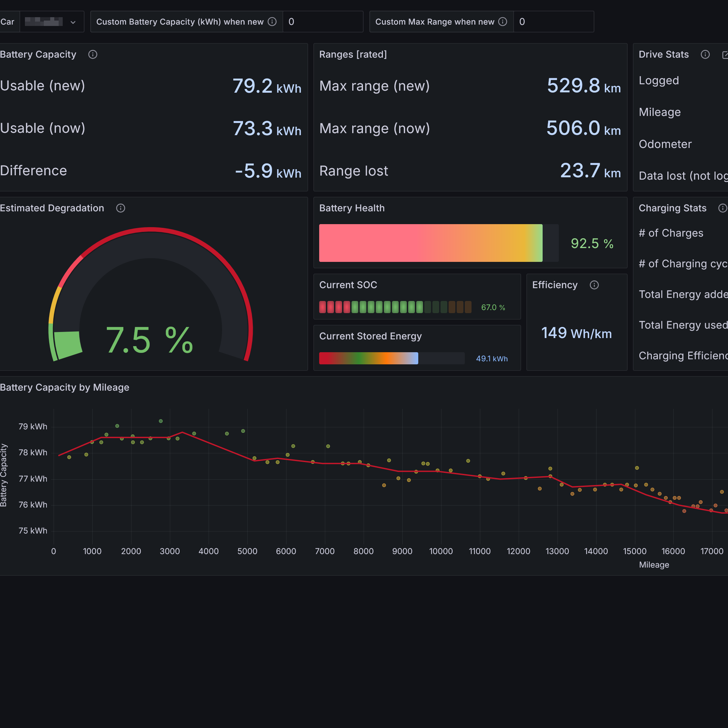Click Custom Battery Capacity input field
This screenshot has height=728, width=728.
(323, 22)
